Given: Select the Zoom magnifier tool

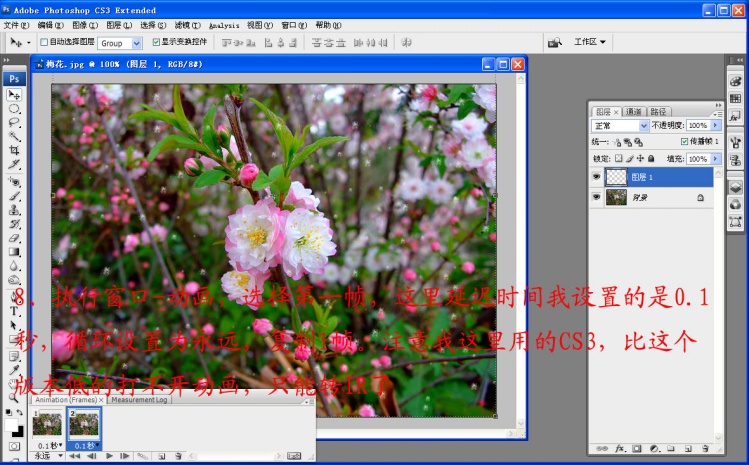Looking at the screenshot, I should tap(14, 397).
